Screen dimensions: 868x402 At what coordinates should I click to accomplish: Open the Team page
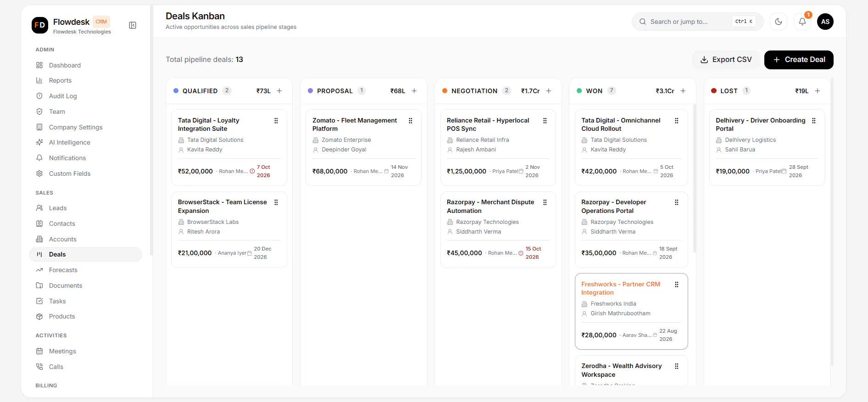pos(85,112)
